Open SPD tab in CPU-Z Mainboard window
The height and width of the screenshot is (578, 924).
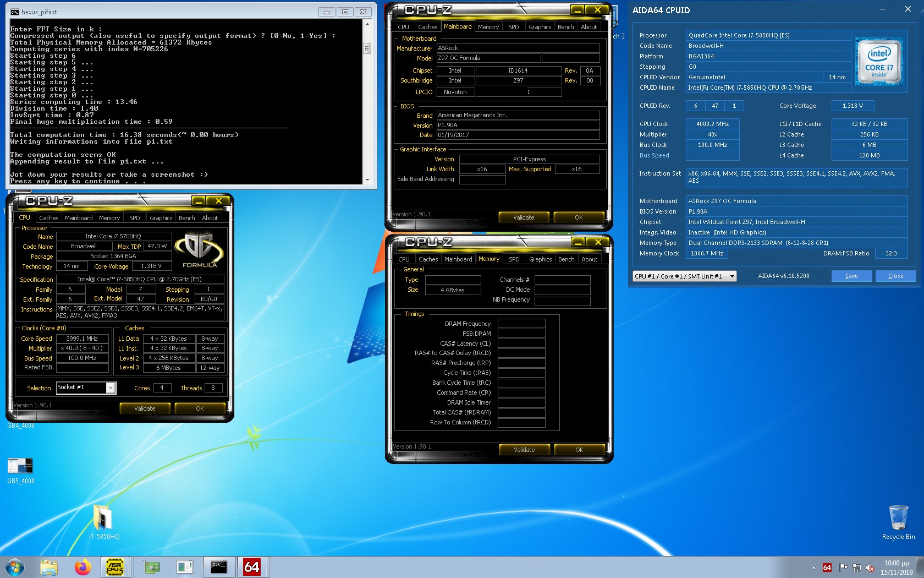coord(513,27)
